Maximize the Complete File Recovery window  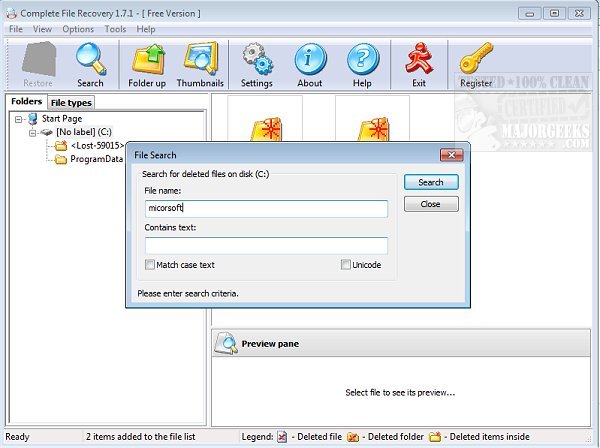pyautogui.click(x=554, y=13)
